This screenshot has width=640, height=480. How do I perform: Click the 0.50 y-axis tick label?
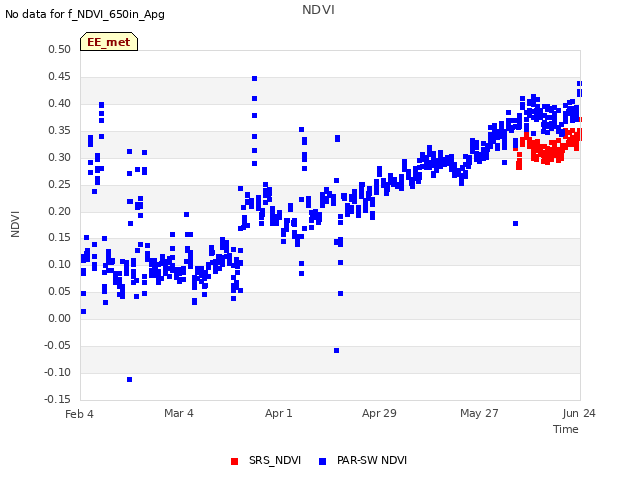(60, 49)
